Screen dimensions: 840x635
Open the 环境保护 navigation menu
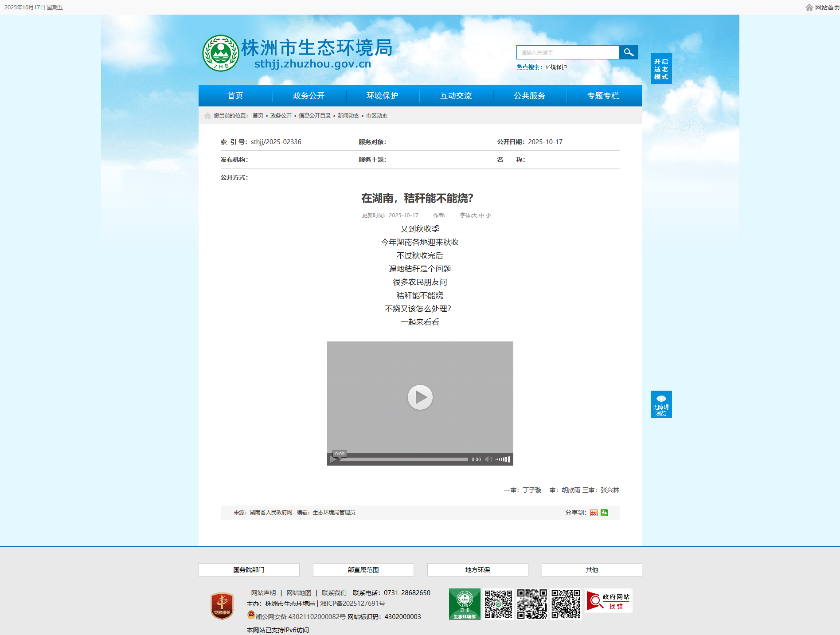[382, 96]
